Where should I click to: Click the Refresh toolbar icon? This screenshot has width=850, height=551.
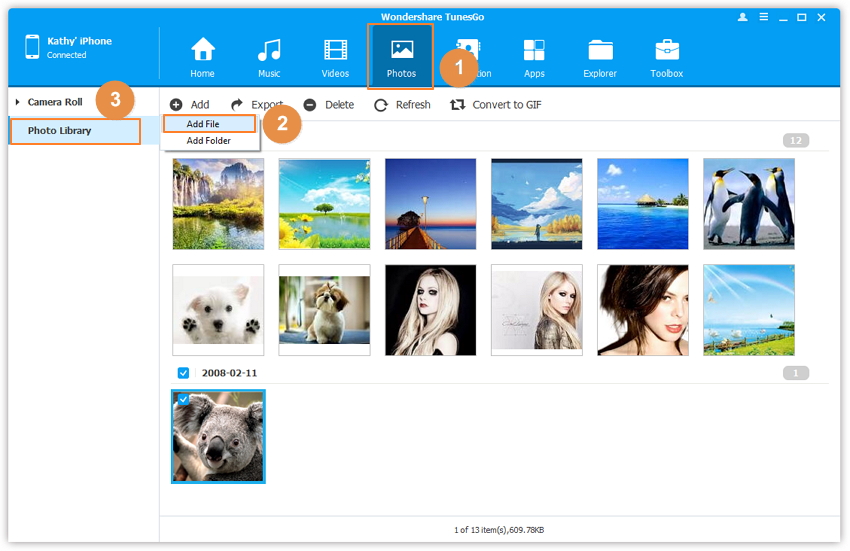click(381, 105)
